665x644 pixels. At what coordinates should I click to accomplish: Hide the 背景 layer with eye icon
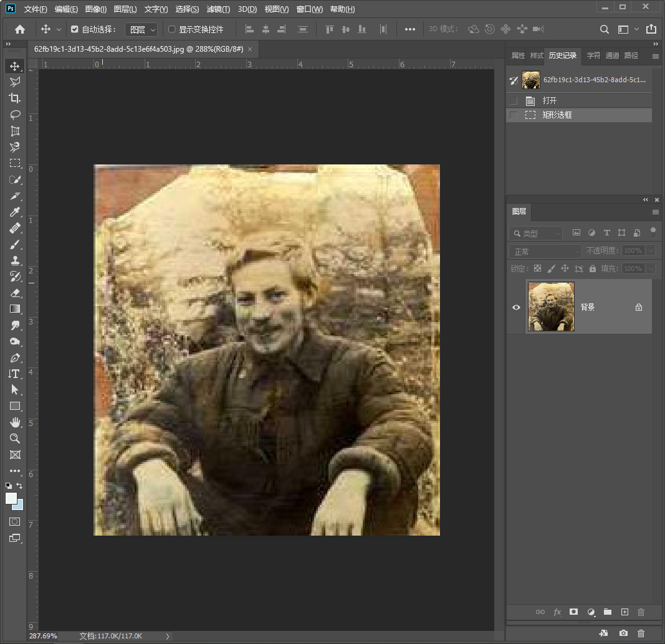[x=516, y=307]
